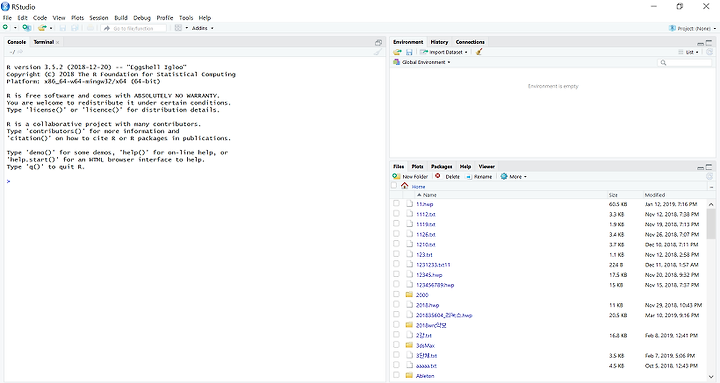Click the scroll down arrow in file list
Viewport: 720px width, 383px height.
tap(711, 376)
